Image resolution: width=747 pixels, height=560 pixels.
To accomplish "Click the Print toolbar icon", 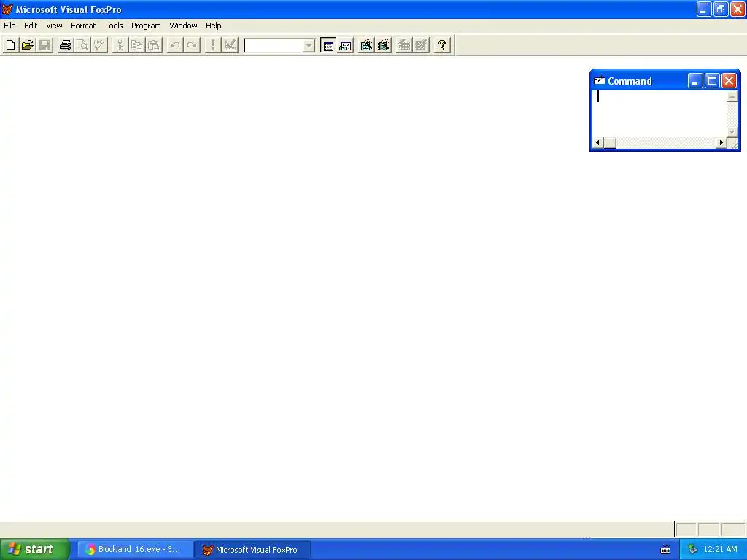I will point(65,45).
